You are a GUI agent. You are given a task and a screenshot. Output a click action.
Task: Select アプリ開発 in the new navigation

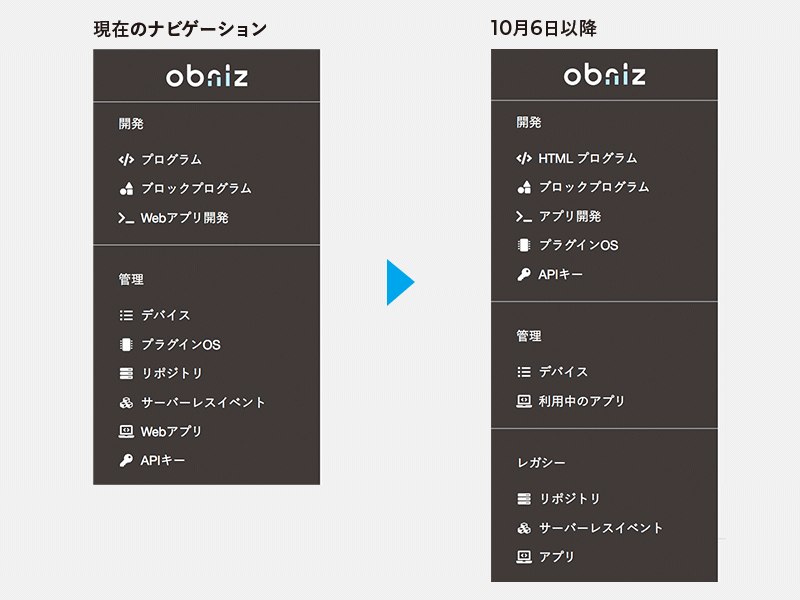[x=569, y=216]
